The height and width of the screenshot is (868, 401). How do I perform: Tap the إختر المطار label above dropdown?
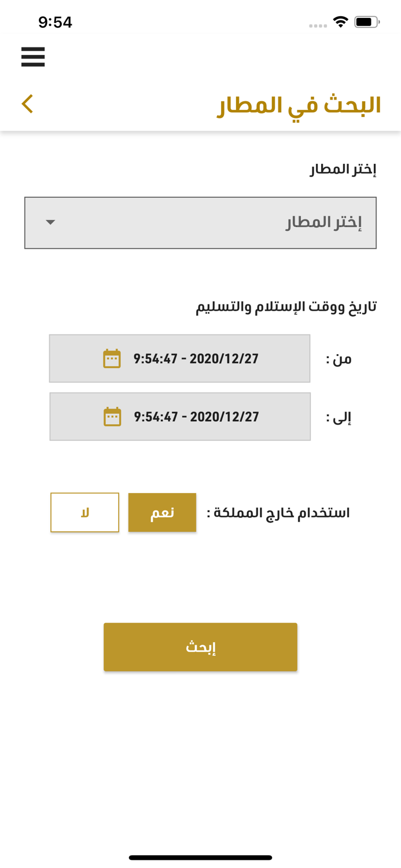[343, 170]
